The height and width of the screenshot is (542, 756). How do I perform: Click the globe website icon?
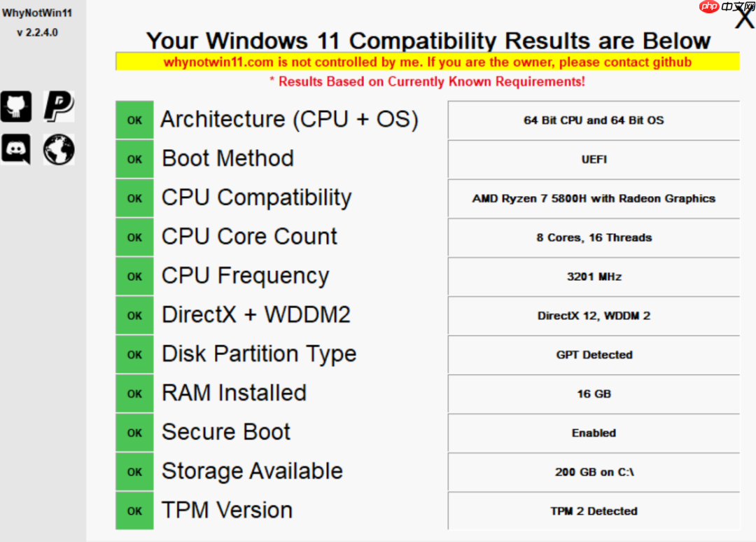coord(58,150)
